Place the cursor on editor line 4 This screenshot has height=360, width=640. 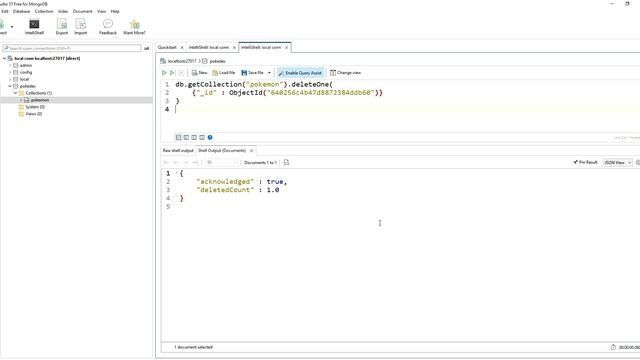click(400, 109)
